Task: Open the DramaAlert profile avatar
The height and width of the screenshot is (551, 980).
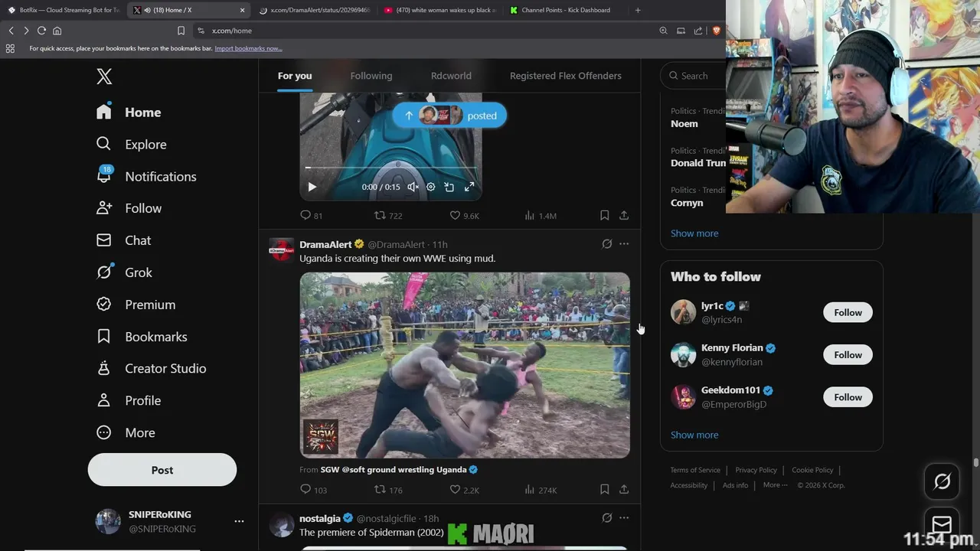Action: coord(281,249)
